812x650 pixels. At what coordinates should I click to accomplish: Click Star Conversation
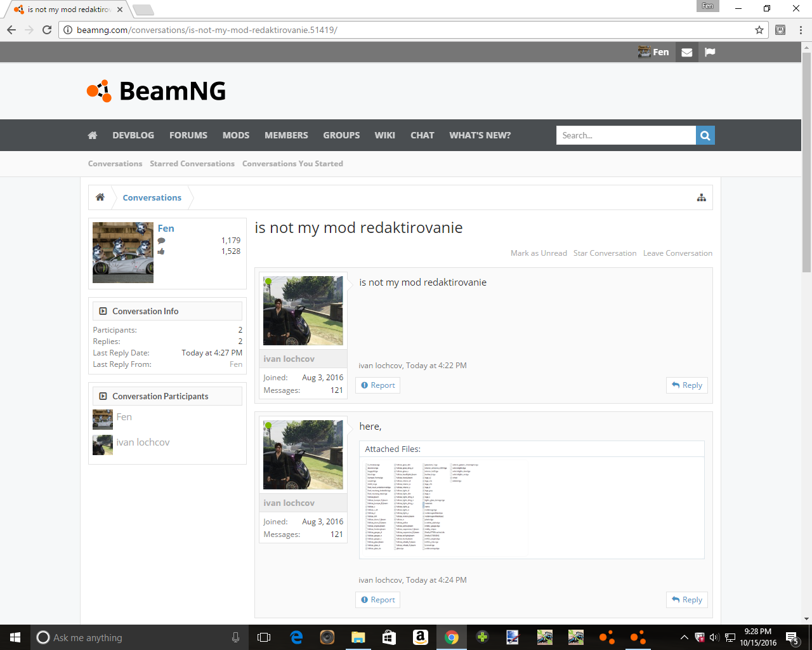coord(605,253)
